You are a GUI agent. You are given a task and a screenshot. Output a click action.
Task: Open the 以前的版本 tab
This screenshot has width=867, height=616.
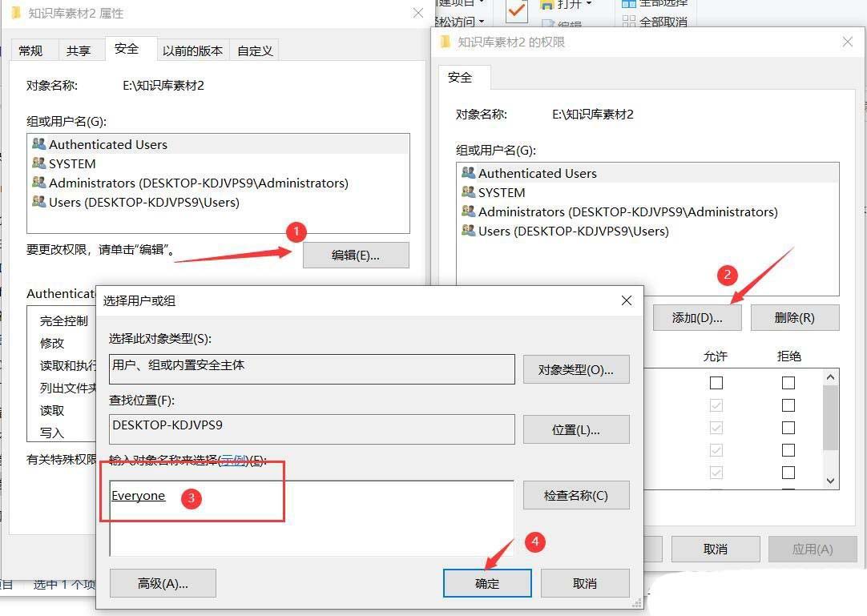coord(192,50)
